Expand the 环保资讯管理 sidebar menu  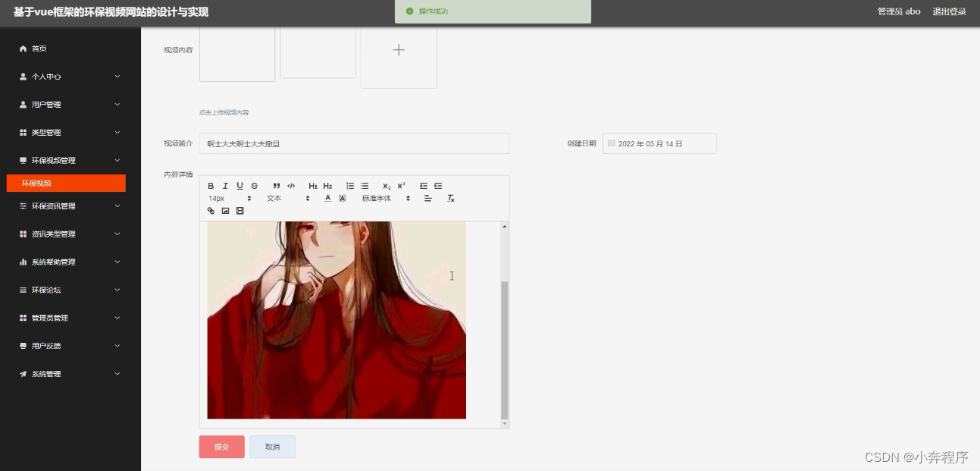click(x=70, y=206)
